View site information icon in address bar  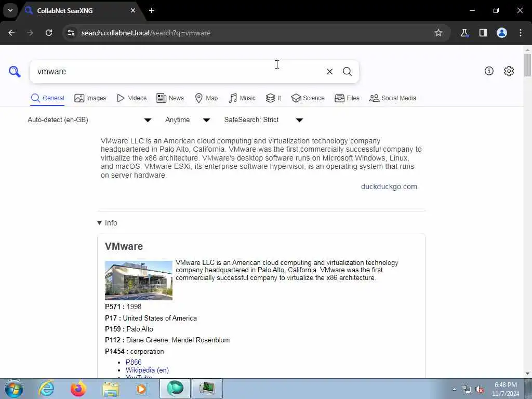[71, 33]
